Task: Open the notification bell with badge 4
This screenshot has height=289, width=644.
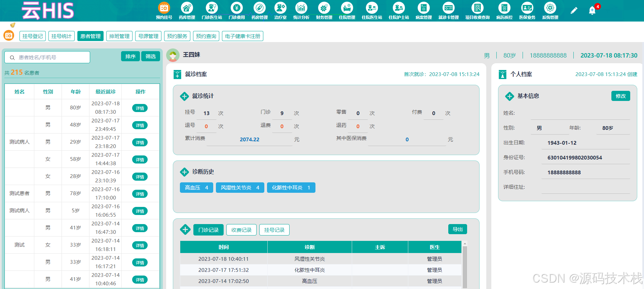Action: pos(593,10)
